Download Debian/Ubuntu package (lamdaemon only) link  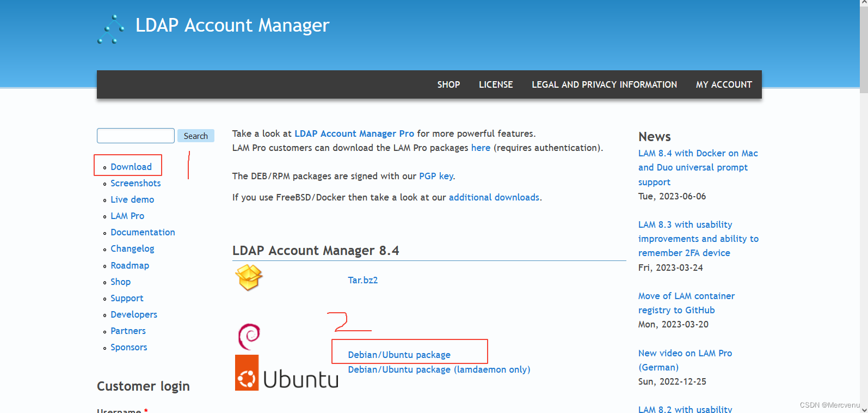tap(439, 369)
